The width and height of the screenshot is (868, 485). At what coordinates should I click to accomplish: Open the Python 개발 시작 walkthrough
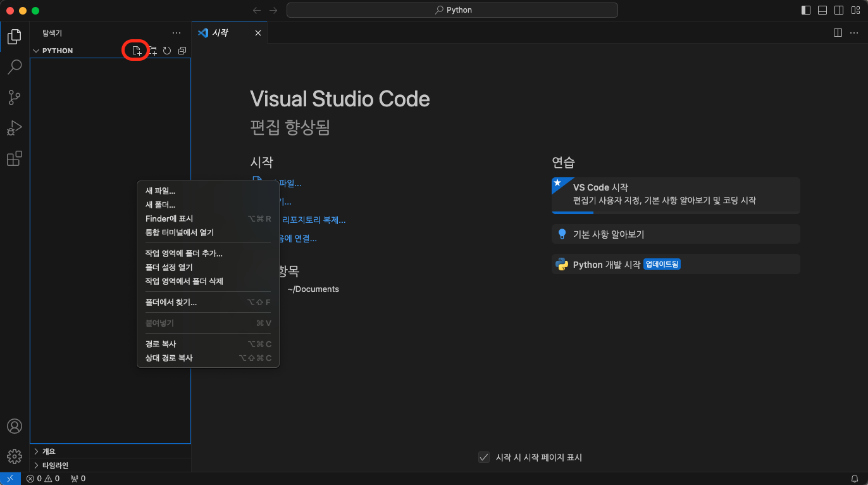(x=676, y=264)
